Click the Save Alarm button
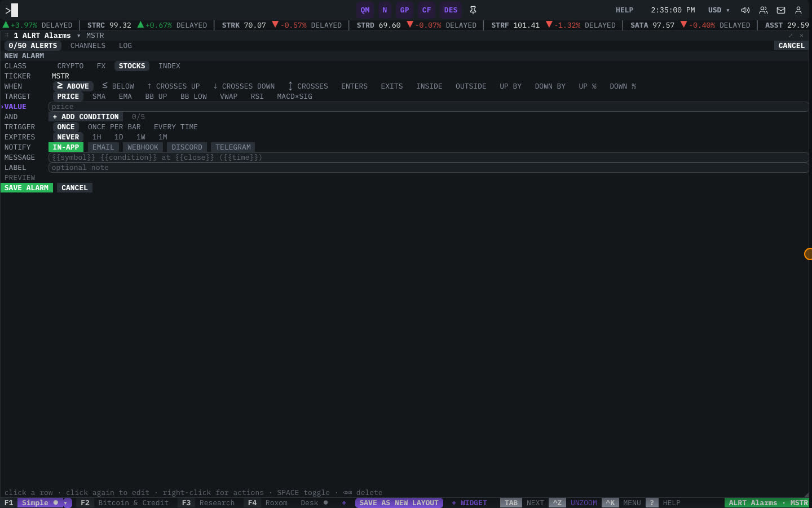Viewport: 812px width, 508px height. 27,188
